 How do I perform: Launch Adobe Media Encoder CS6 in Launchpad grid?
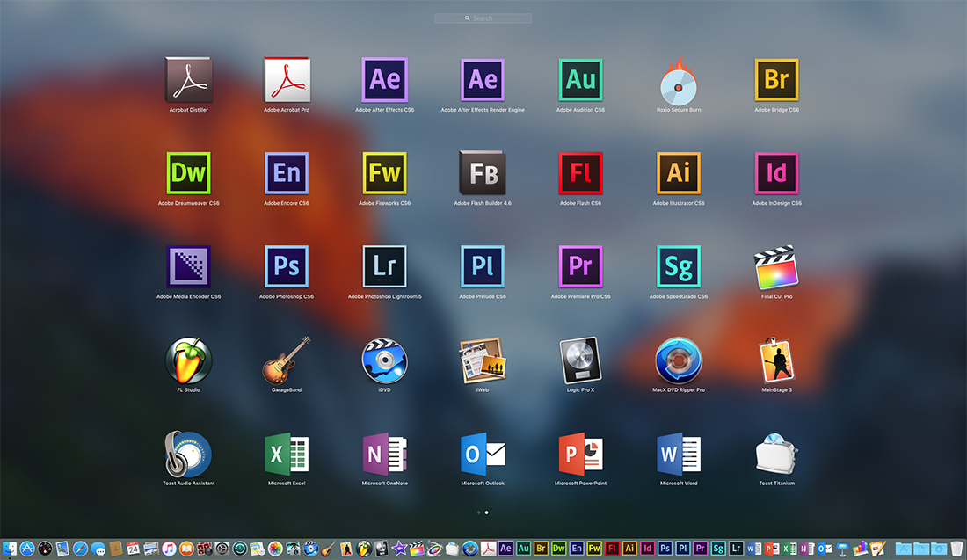click(x=188, y=266)
